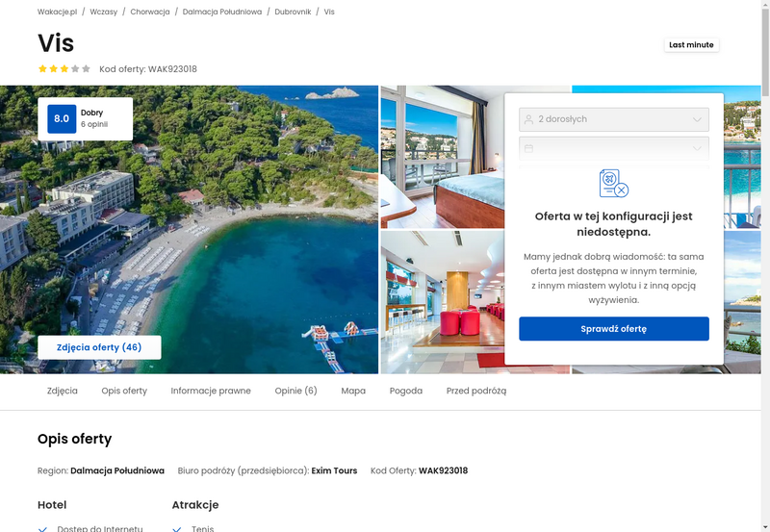The height and width of the screenshot is (532, 770).
Task: Click the first yellow rating star
Action: click(42, 68)
